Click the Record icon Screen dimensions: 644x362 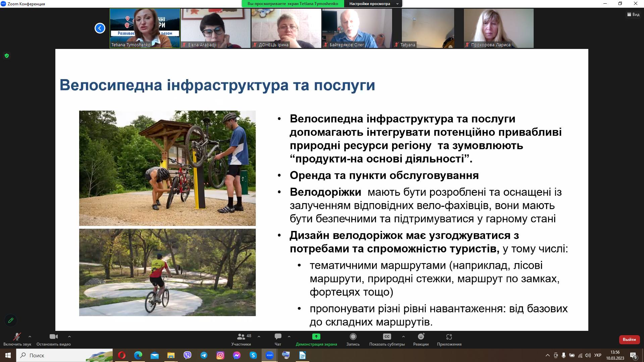pyautogui.click(x=353, y=337)
